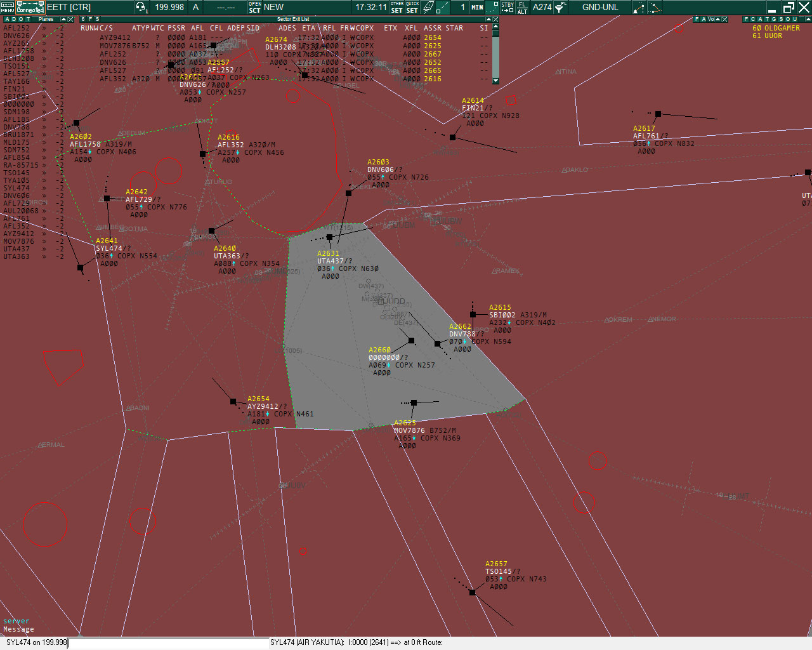Open the QUICK SET button
This screenshot has height=650, width=812.
coord(412,7)
